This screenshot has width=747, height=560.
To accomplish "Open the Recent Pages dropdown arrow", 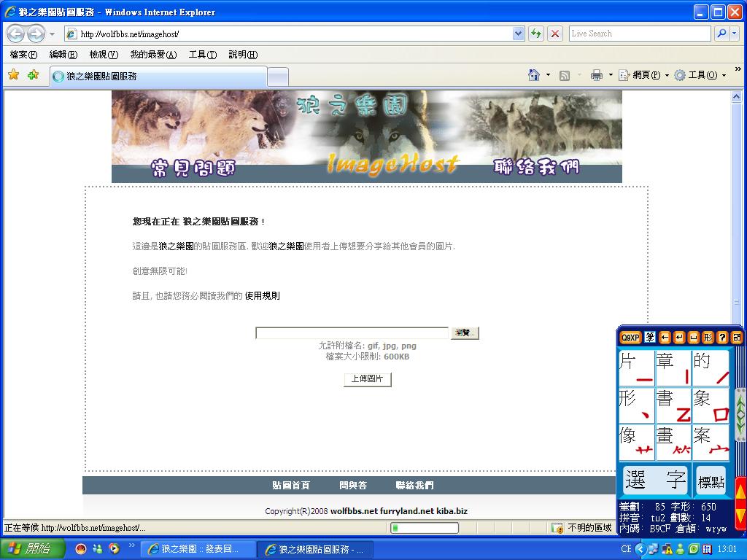I will [x=52, y=34].
